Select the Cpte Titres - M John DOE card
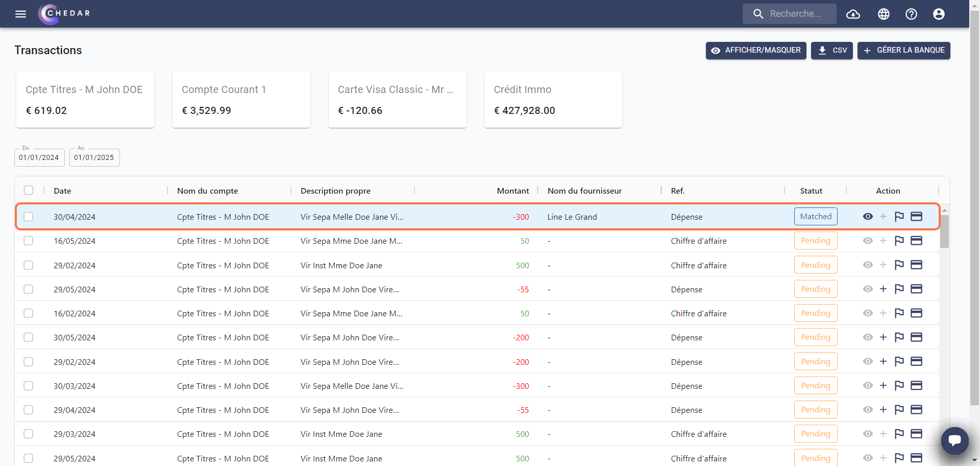The image size is (980, 466). (x=85, y=100)
